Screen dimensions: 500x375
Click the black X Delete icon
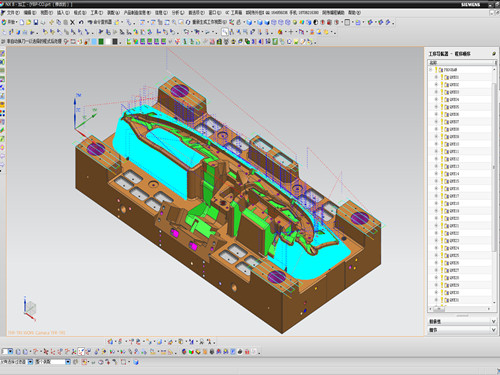[x=72, y=22]
